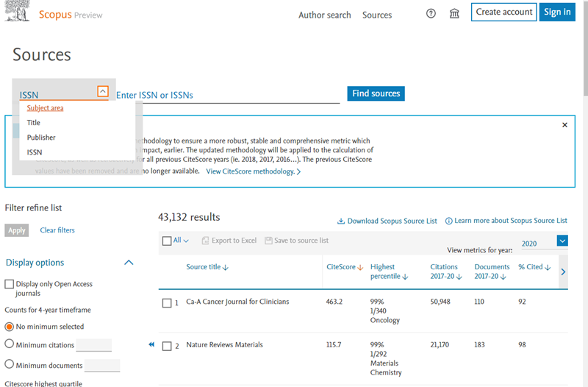Sort by Citations 2017-20 column

point(446,271)
